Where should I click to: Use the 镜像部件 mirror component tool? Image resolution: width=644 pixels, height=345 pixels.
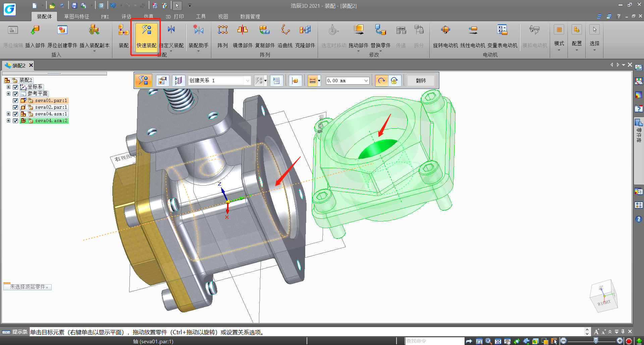[243, 36]
